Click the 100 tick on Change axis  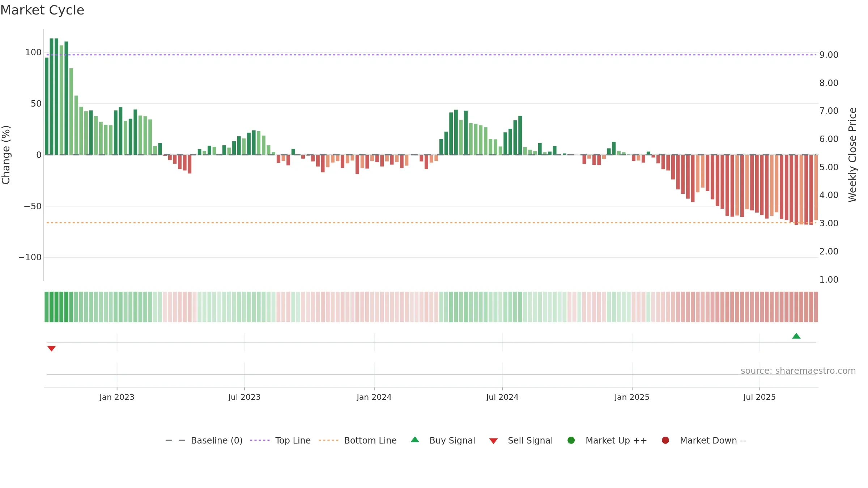(33, 52)
